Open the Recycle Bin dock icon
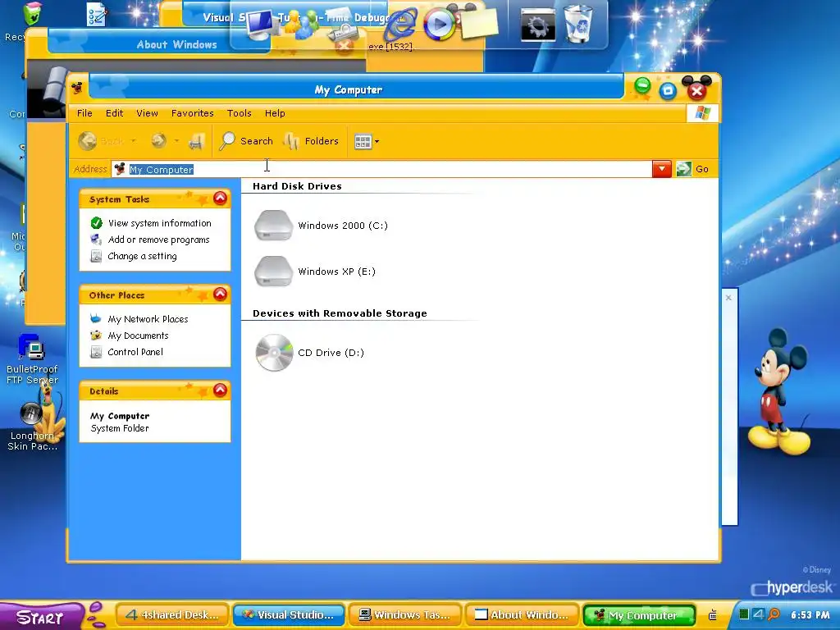The image size is (840, 630). 578,24
